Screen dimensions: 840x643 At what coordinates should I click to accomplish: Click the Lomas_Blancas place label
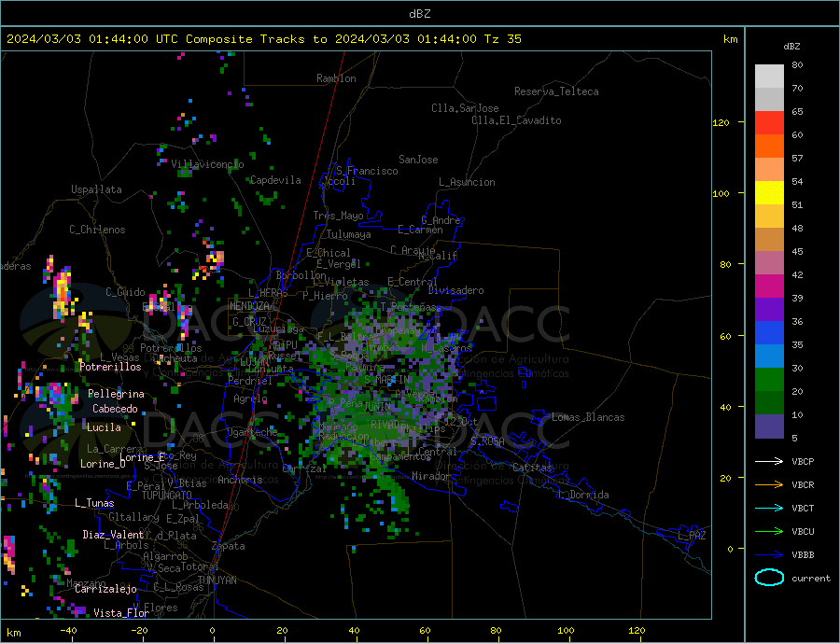coord(588,417)
